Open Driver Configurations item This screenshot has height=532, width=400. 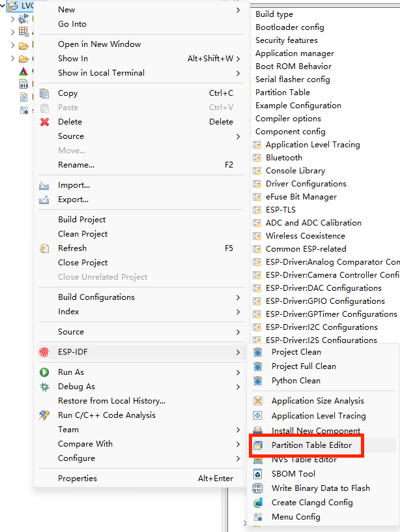click(306, 184)
